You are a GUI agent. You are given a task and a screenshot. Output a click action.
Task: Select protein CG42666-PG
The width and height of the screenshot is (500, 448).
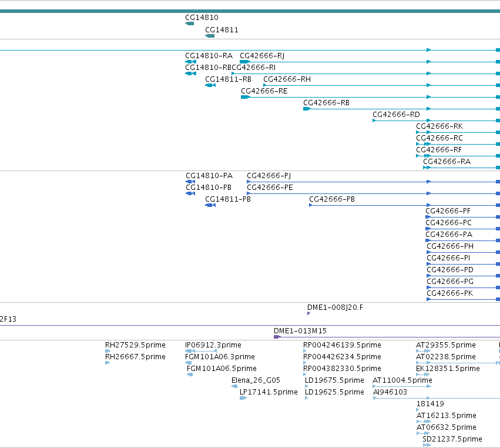(x=450, y=282)
